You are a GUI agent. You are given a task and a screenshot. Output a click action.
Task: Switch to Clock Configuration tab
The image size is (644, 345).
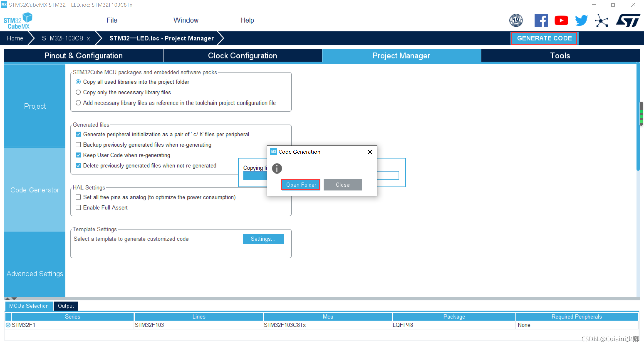243,56
